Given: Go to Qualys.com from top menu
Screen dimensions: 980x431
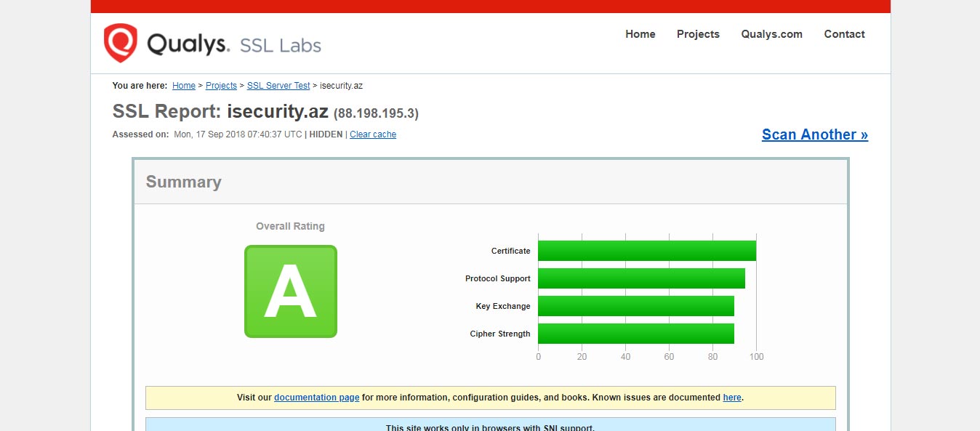Looking at the screenshot, I should [x=772, y=34].
